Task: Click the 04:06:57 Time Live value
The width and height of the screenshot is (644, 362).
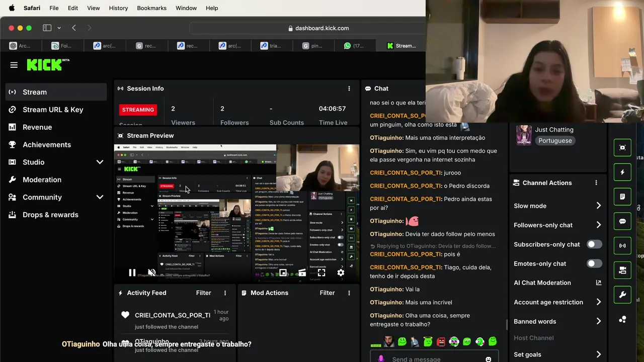Action: (332, 109)
